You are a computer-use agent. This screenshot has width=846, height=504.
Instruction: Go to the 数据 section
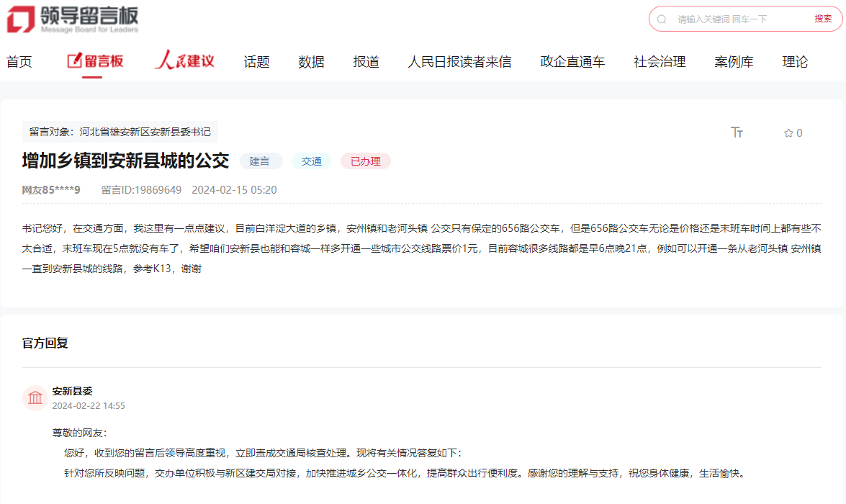coord(311,62)
